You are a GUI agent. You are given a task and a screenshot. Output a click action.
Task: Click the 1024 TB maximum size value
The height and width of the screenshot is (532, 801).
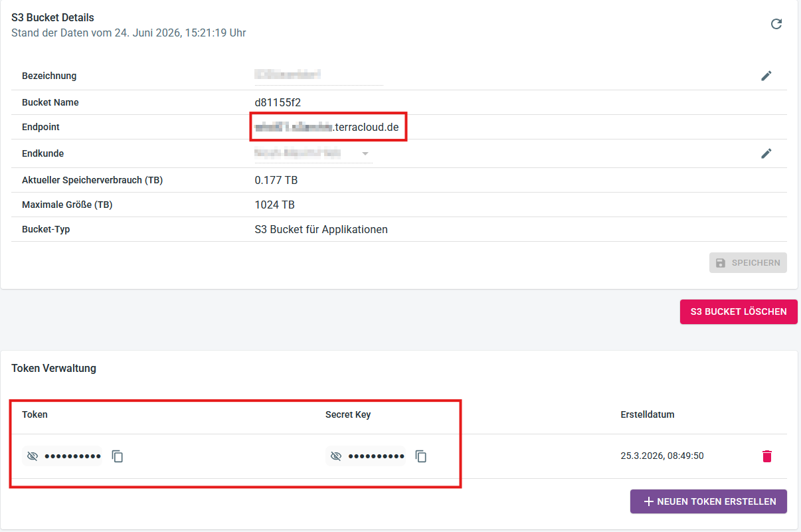275,205
